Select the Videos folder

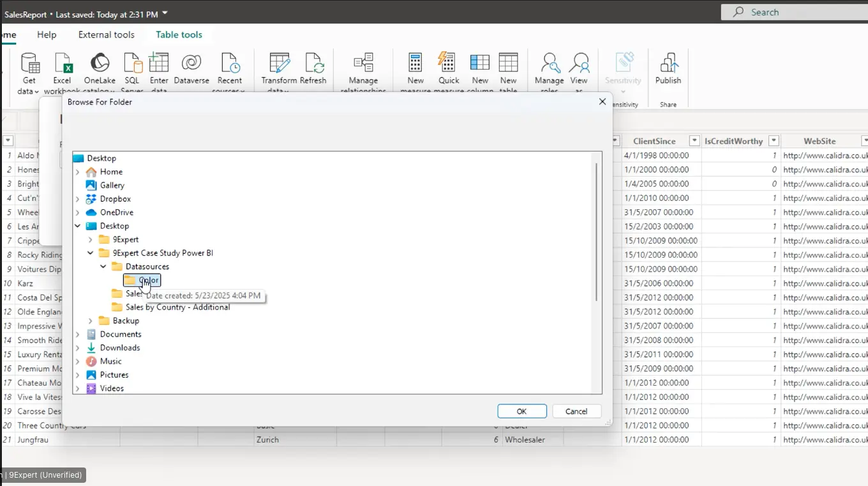[112, 388]
